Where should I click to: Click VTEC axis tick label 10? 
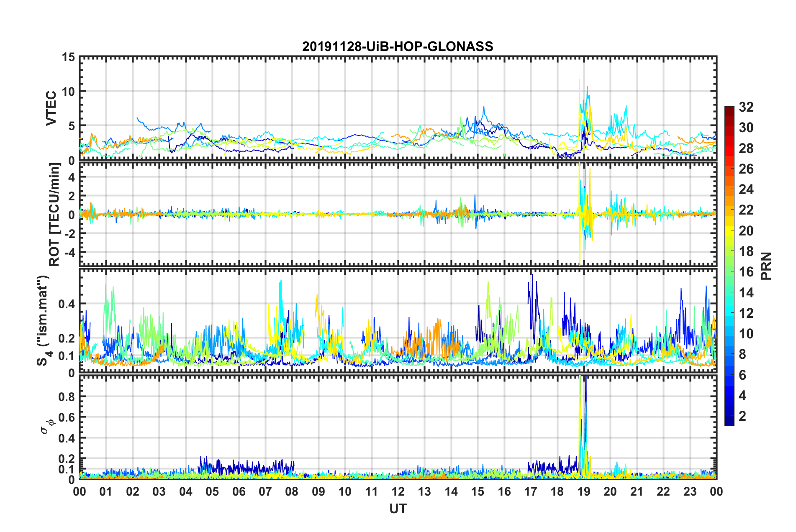coord(68,91)
